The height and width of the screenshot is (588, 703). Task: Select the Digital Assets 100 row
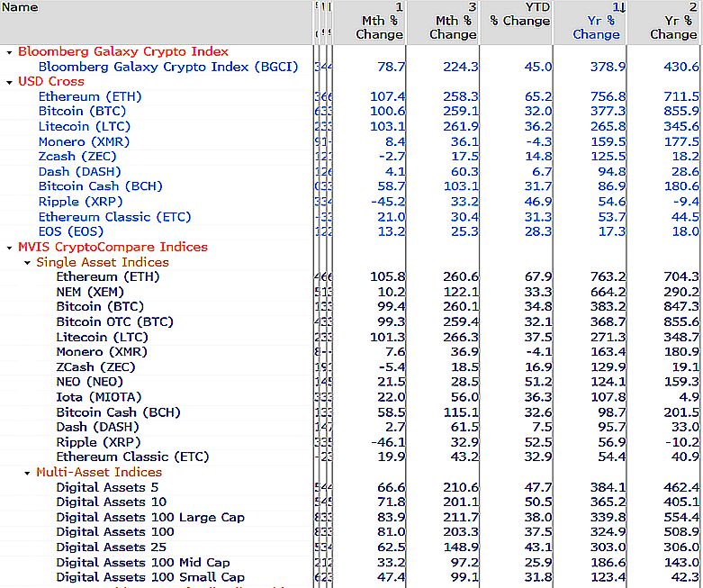click(x=115, y=532)
